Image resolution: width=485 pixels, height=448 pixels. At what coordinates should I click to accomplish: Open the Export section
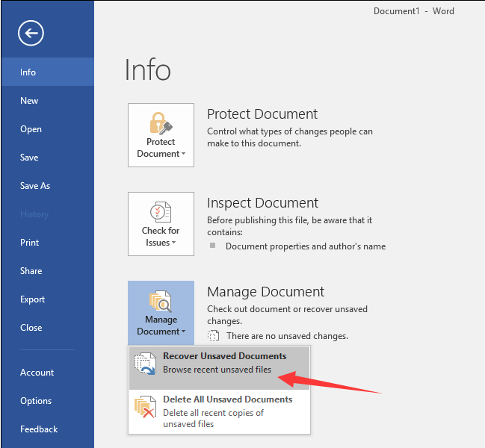coord(33,299)
